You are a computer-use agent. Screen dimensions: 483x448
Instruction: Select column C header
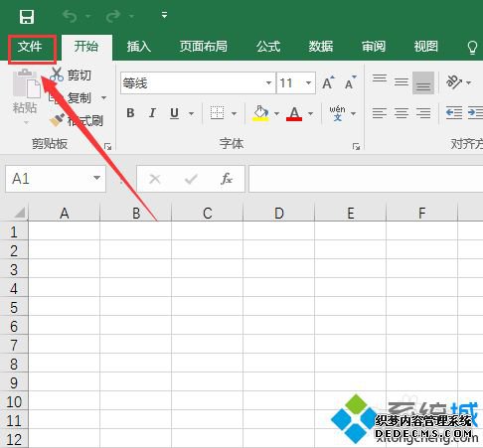(x=208, y=213)
